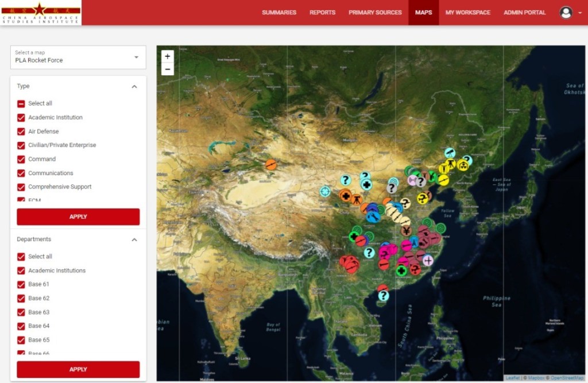Uncheck the Base 63 department checkbox
The height and width of the screenshot is (383, 588).
[21, 312]
